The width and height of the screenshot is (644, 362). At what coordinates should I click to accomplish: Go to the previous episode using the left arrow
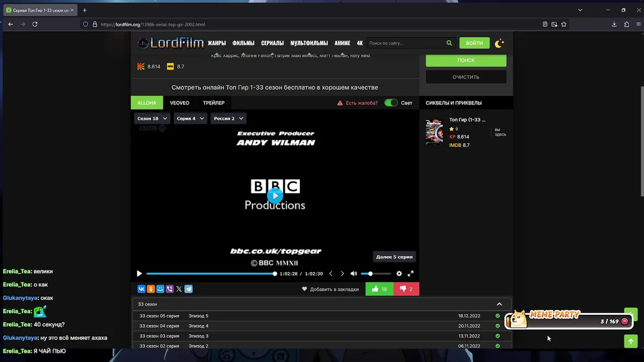(x=331, y=274)
